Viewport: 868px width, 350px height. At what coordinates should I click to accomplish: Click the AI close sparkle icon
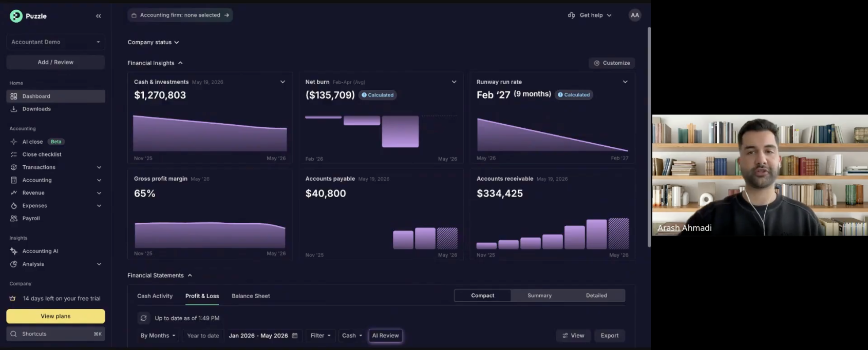[14, 142]
